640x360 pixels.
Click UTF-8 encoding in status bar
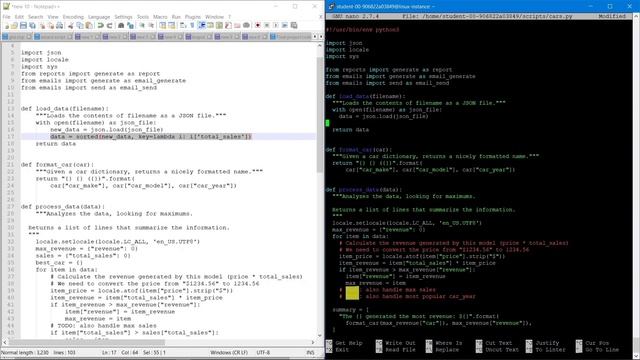tap(263, 352)
